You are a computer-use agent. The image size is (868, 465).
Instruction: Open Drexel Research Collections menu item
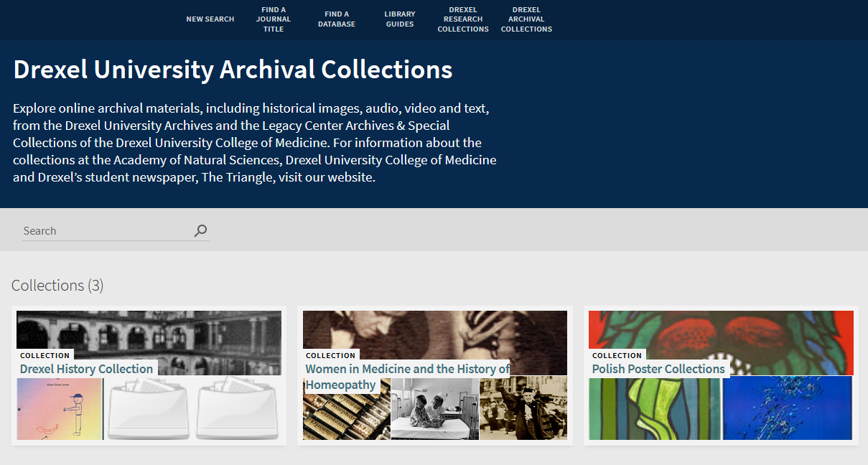[x=463, y=19]
